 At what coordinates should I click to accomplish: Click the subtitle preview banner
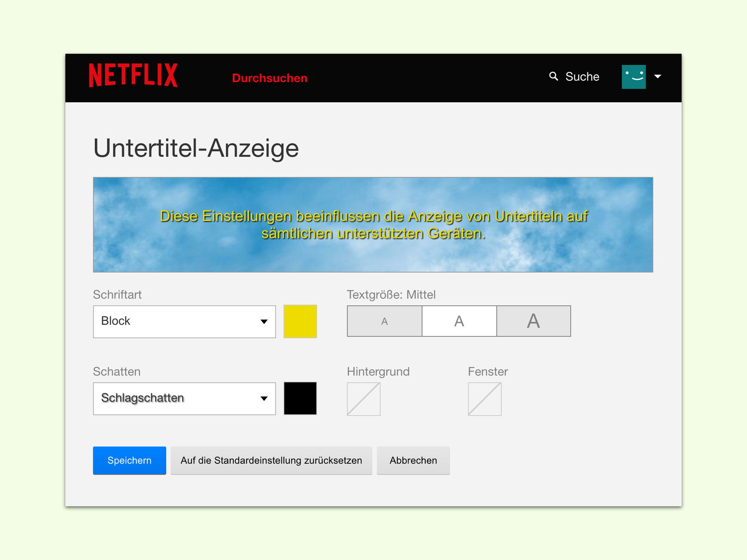point(373,224)
